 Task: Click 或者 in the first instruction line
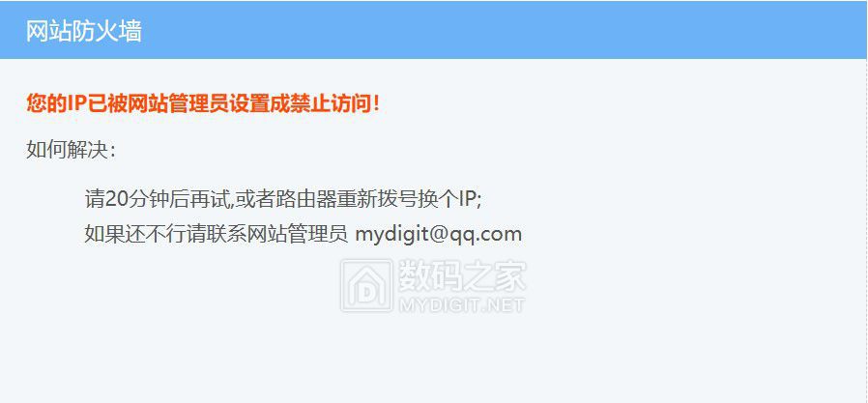point(253,199)
